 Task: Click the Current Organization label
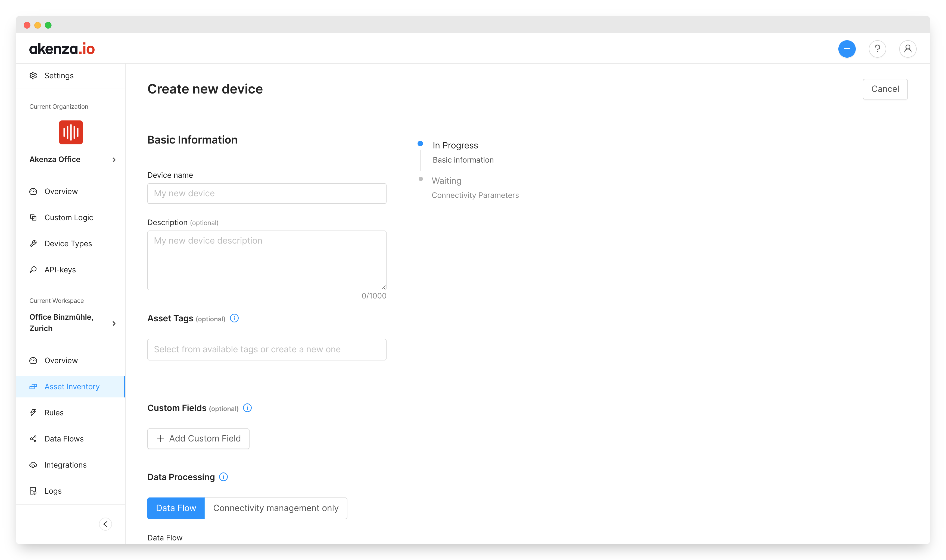[x=58, y=107]
